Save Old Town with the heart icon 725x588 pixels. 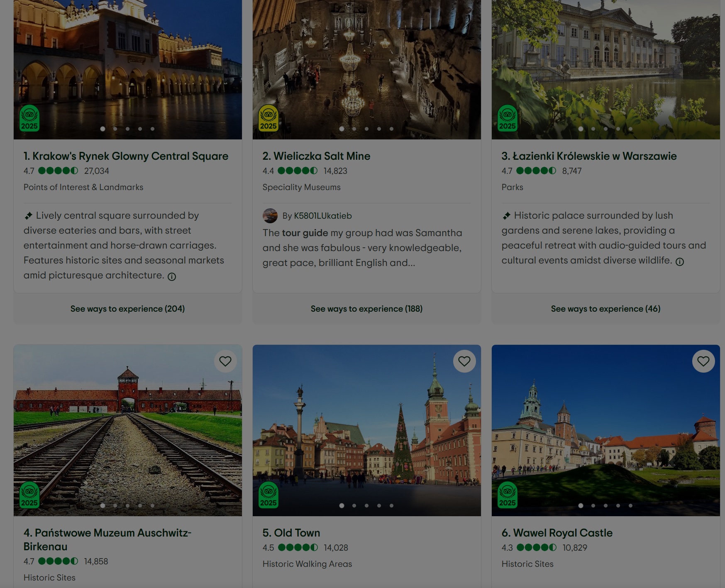pos(464,361)
